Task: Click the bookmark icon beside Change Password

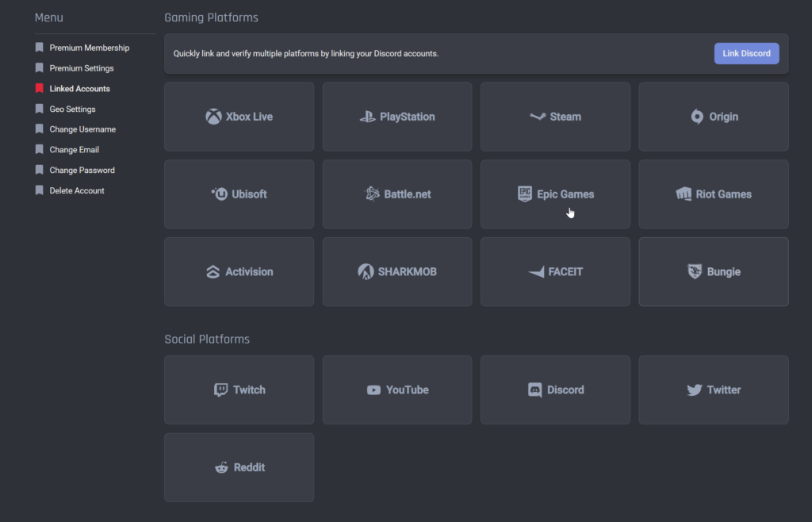Action: [x=39, y=169]
